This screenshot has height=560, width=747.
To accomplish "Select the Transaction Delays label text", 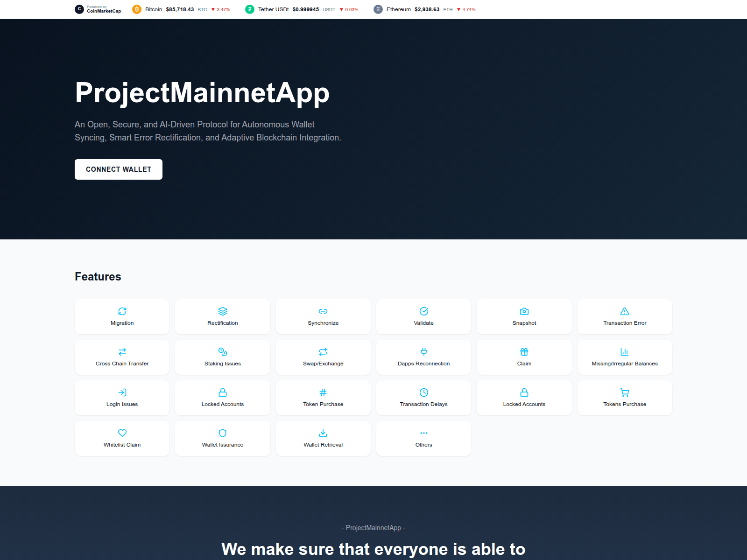I will (x=424, y=404).
